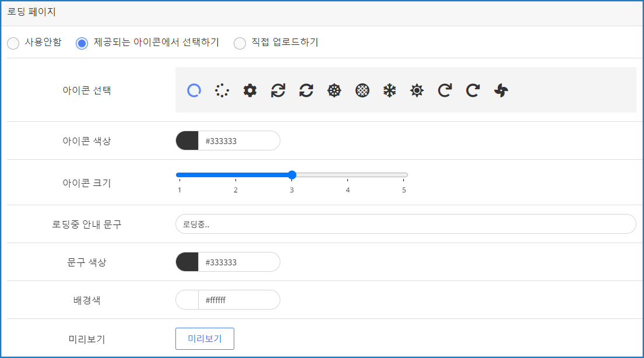Open the 아이콘 색상 color swatch

(x=187, y=141)
